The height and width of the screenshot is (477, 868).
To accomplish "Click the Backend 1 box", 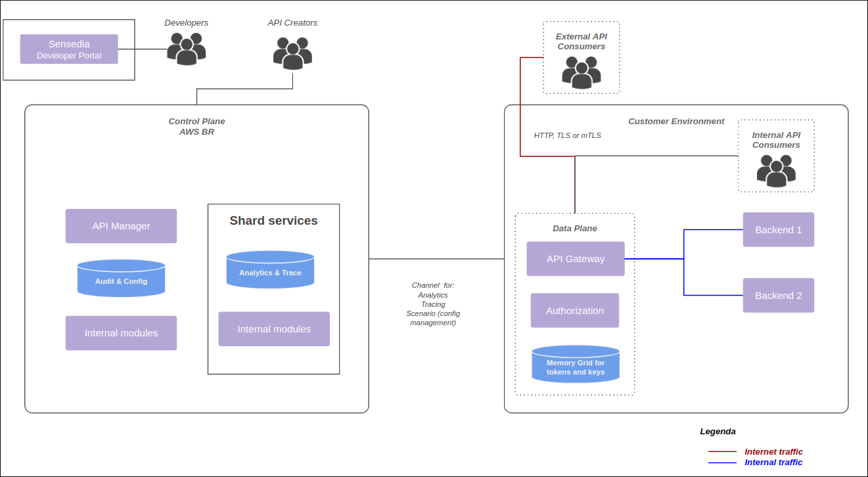I will point(778,230).
